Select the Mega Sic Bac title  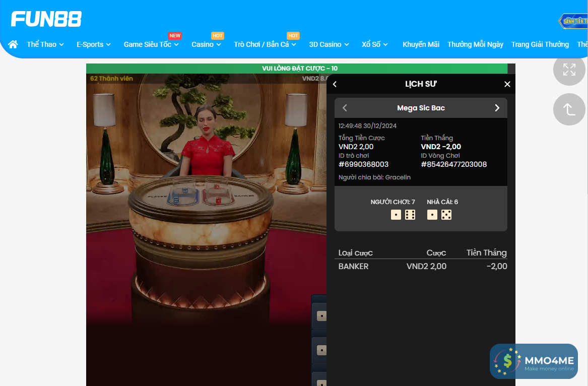click(421, 108)
